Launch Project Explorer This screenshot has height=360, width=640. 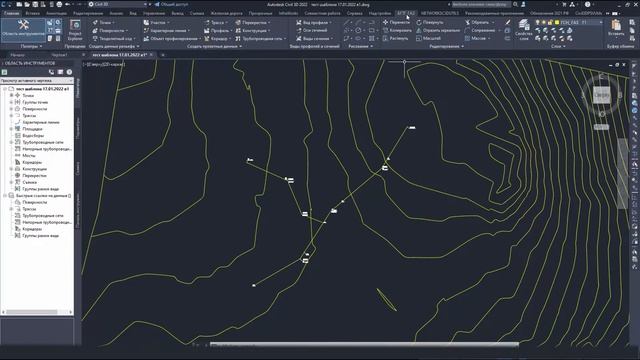pos(75,30)
